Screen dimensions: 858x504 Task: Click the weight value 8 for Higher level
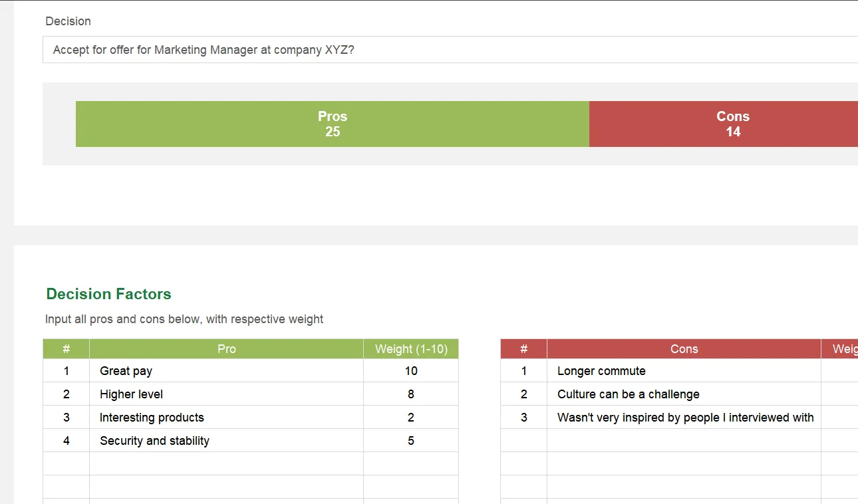(x=410, y=394)
